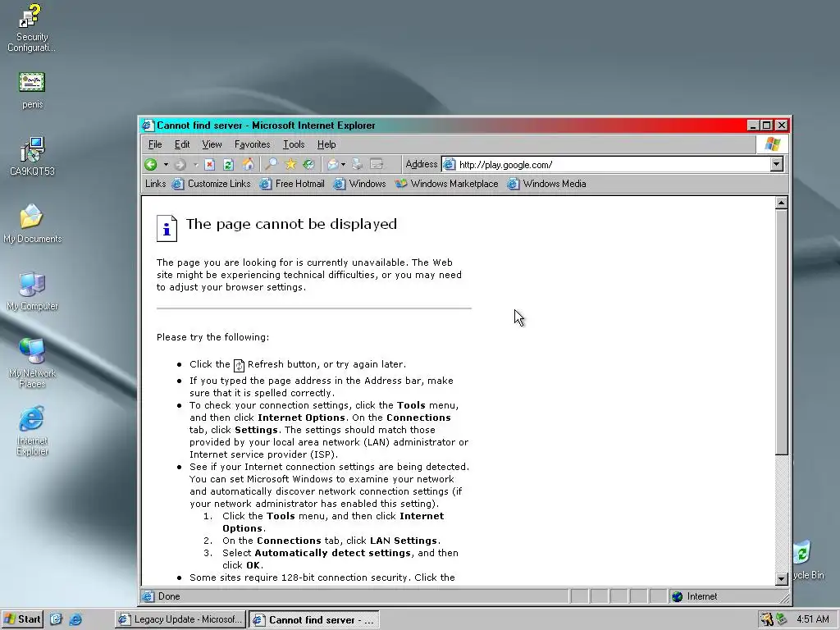Expand the address bar dropdown arrow
Viewport: 840px width, 630px height.
[777, 164]
